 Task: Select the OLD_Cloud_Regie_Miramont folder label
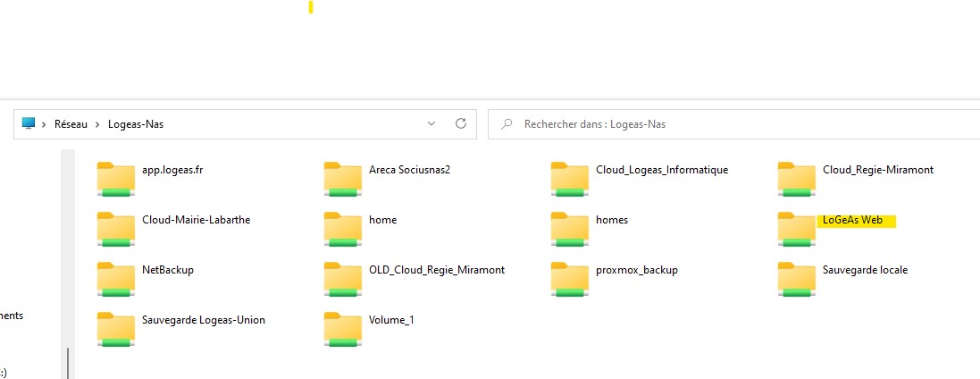pyautogui.click(x=436, y=270)
